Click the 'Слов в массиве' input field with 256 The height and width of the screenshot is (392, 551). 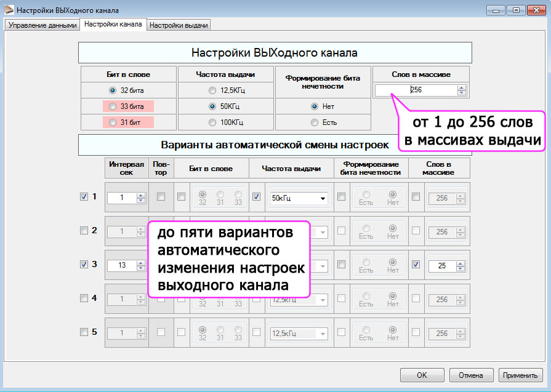[416, 90]
